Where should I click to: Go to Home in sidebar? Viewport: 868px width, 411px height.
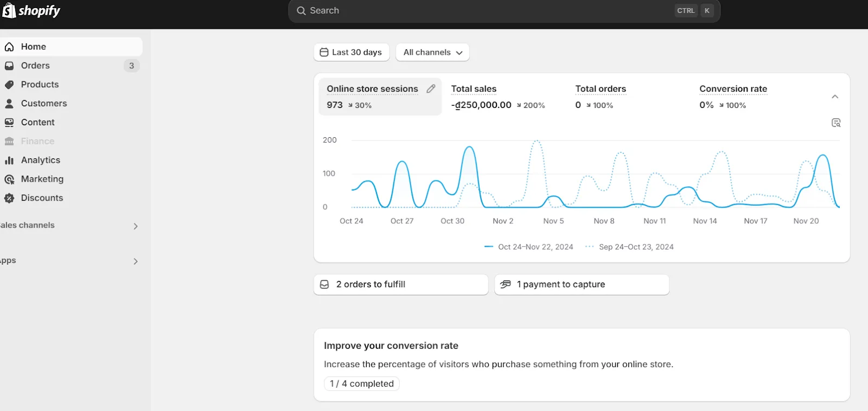[x=71, y=47]
